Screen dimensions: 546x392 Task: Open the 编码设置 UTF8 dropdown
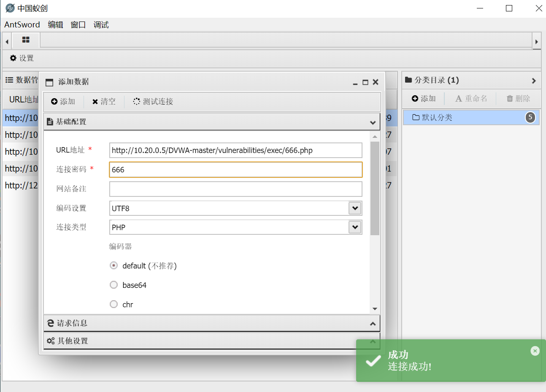point(355,208)
